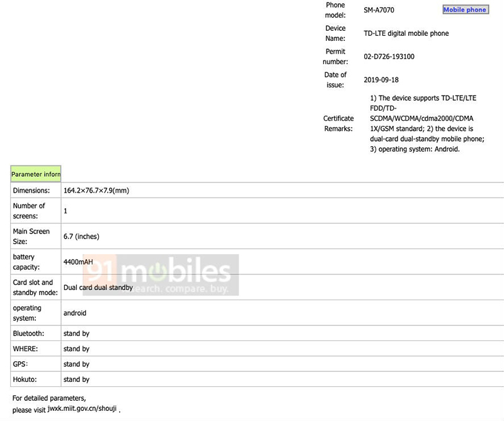The image size is (504, 421).
Task: Select the 164.2×76.7×7.9(mm) dimensions value
Action: [x=96, y=190]
